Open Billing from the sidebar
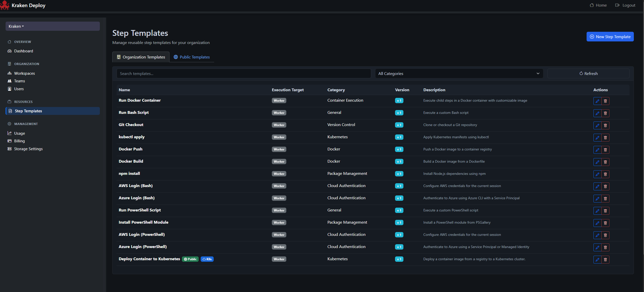 coord(19,141)
